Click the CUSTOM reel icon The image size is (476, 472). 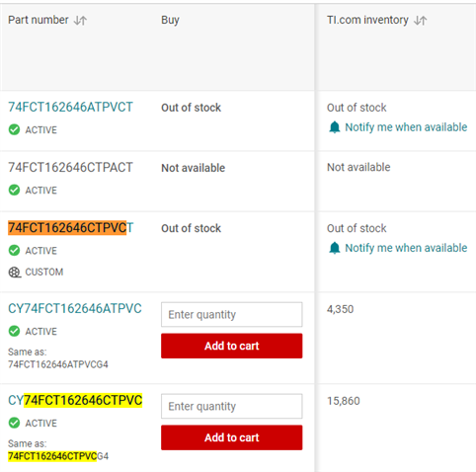tap(15, 273)
